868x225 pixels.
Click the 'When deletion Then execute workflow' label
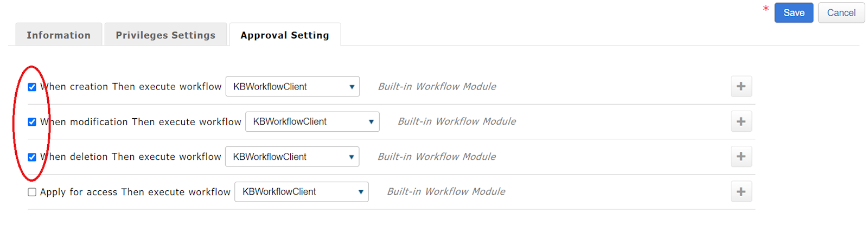coord(131,157)
